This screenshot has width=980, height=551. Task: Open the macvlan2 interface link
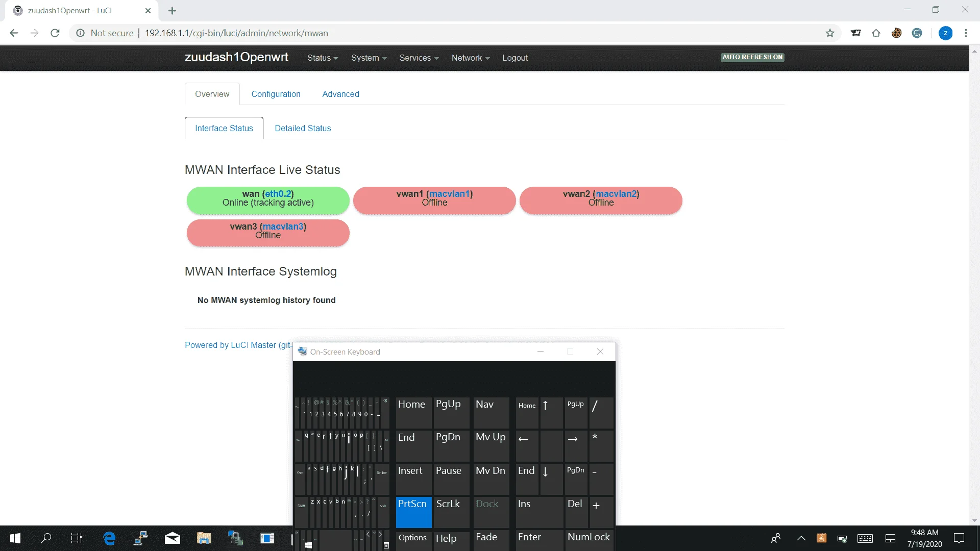coord(616,194)
